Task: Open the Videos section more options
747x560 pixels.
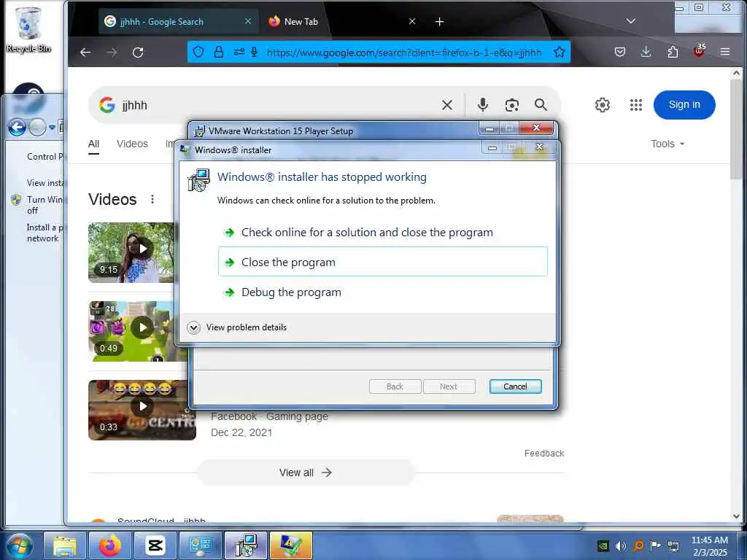Action: (x=152, y=199)
